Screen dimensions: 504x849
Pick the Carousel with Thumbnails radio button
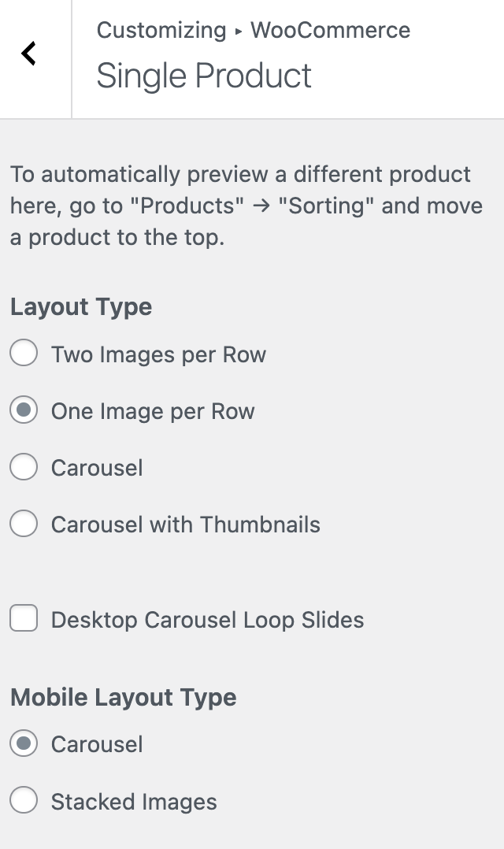point(24,525)
